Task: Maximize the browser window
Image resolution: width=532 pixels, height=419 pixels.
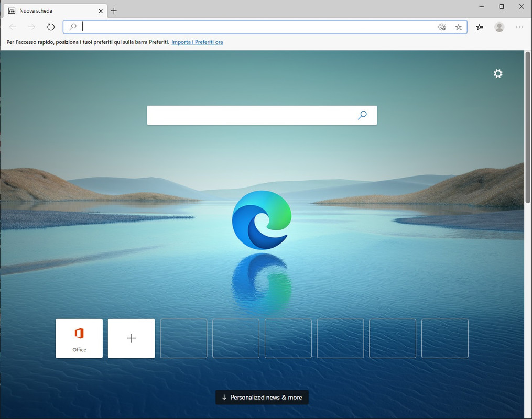Action: [x=502, y=6]
